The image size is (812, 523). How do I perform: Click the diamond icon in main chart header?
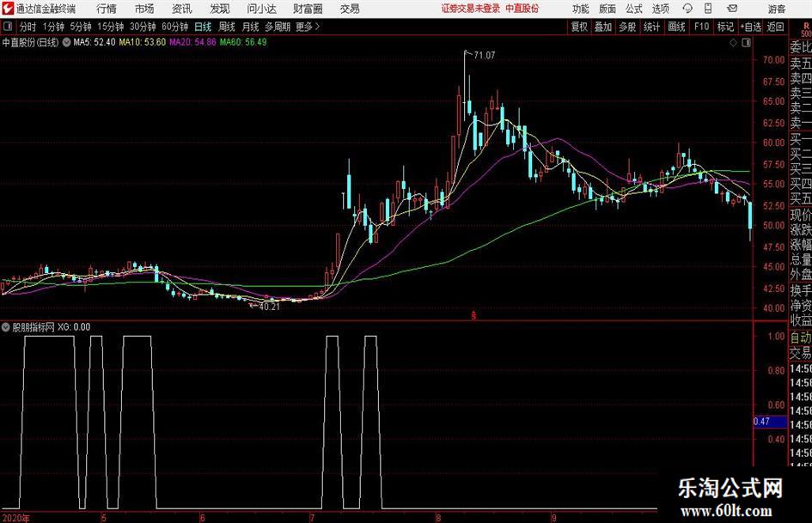(x=733, y=43)
